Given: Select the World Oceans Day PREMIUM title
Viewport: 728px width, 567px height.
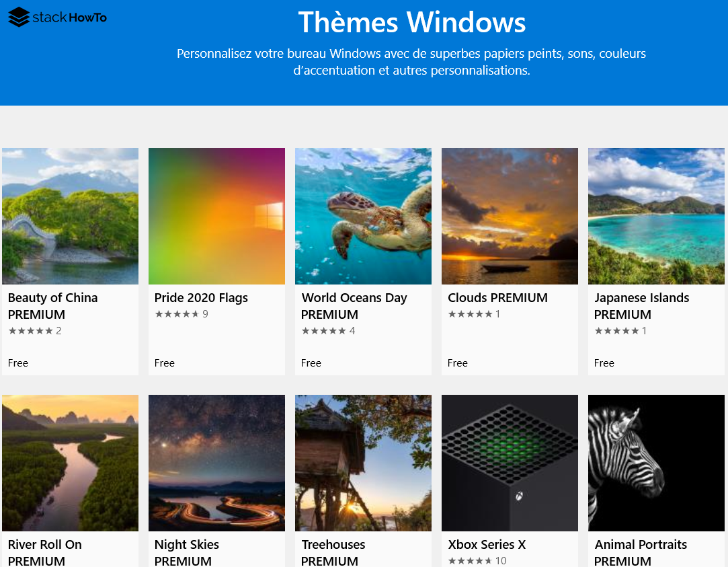Looking at the screenshot, I should tap(354, 305).
